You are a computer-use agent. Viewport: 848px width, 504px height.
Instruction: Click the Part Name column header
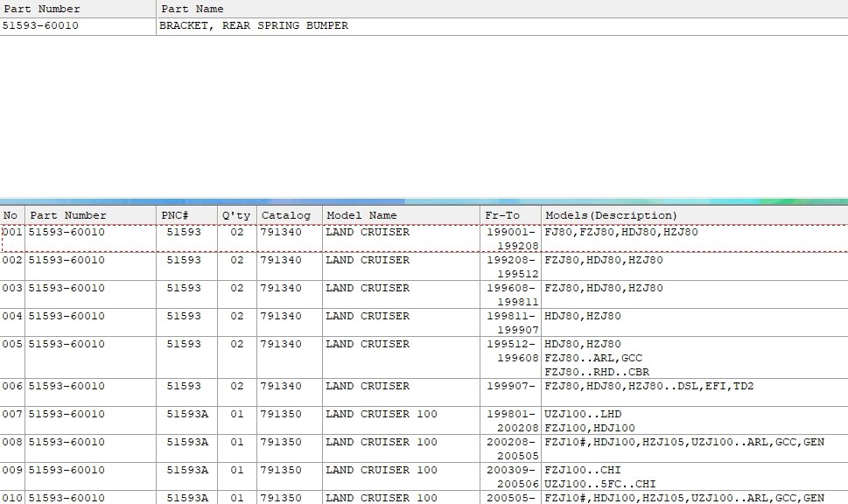(501, 9)
